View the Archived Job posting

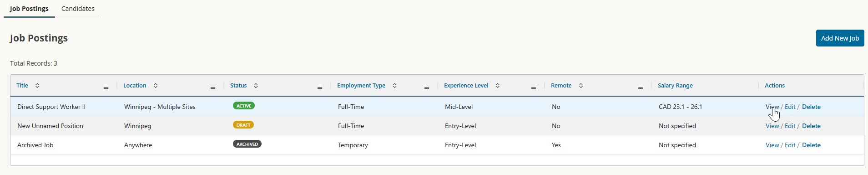tap(772, 145)
